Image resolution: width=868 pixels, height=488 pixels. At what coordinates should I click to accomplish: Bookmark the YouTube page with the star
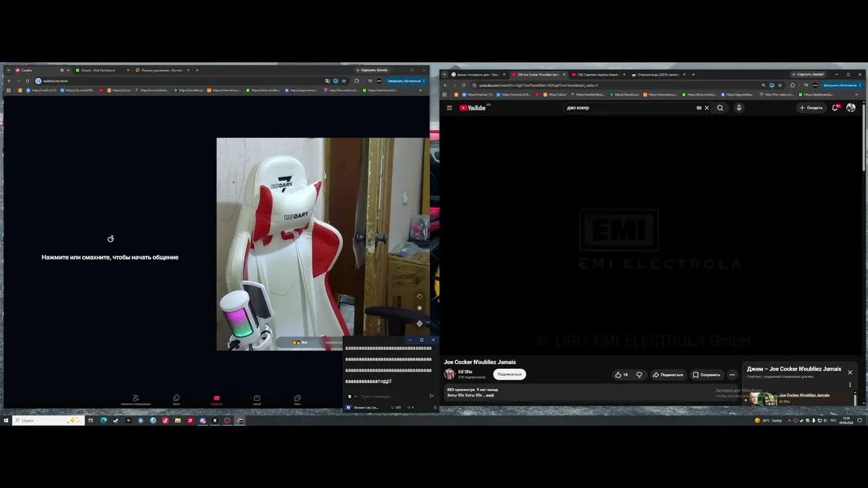coord(780,85)
